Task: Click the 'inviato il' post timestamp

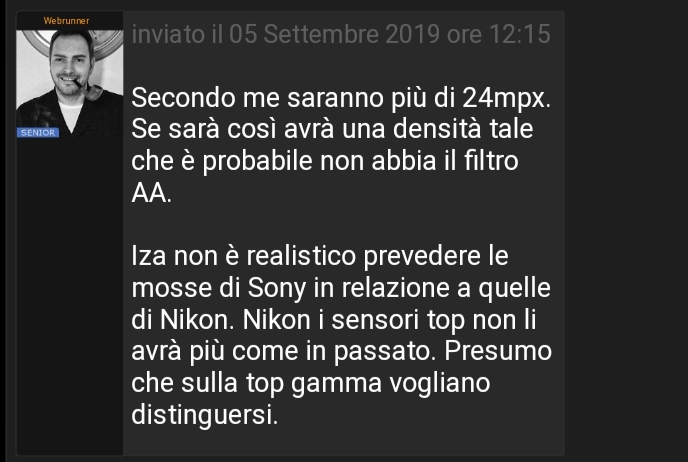Action: coord(341,34)
